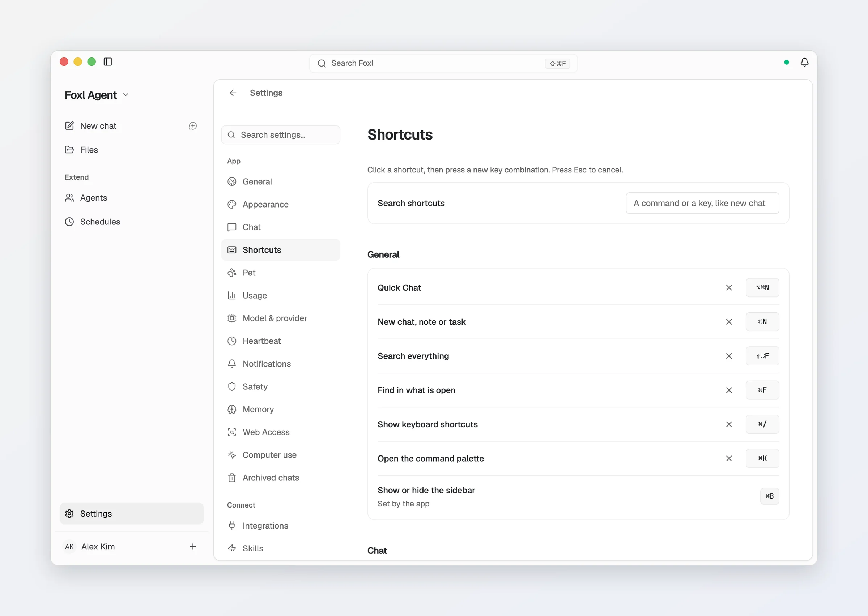Expand the Foxl Agent workspace dropdown
The image size is (868, 616).
pos(97,95)
